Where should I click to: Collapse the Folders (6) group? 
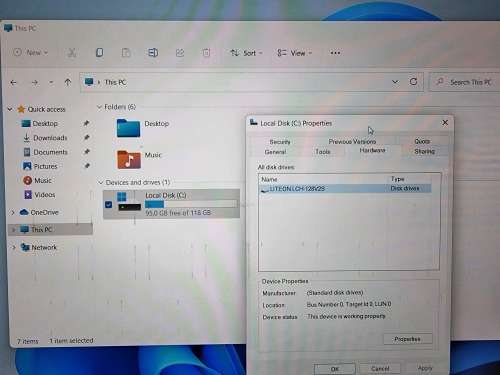point(99,107)
